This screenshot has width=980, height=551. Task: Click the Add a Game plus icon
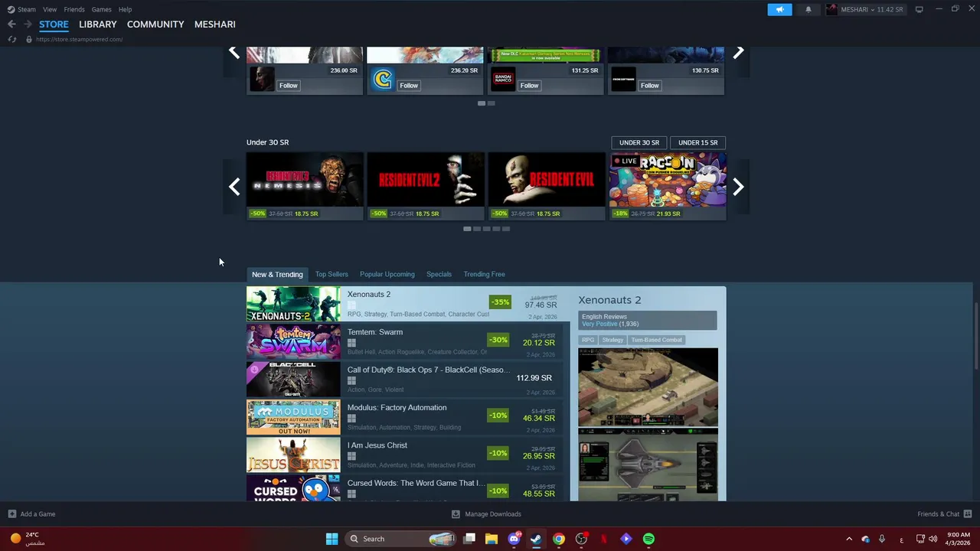(x=11, y=514)
